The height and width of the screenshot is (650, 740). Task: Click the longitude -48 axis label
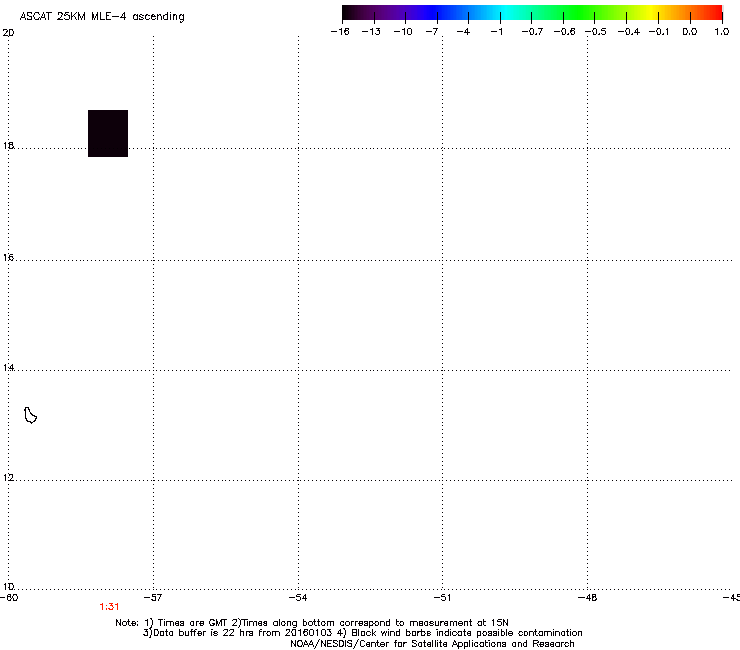(587, 598)
